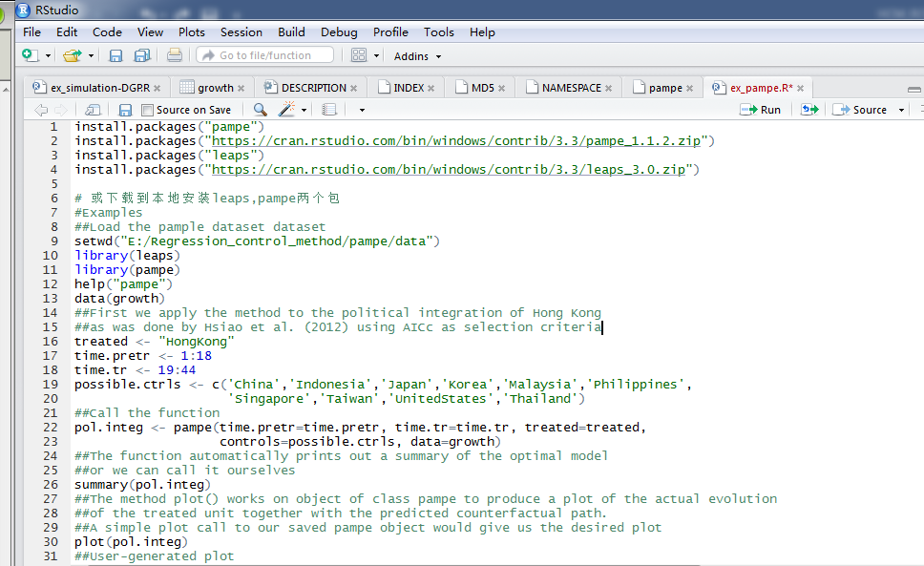Close the growth tab
This screenshot has width=924, height=566.
(x=241, y=89)
